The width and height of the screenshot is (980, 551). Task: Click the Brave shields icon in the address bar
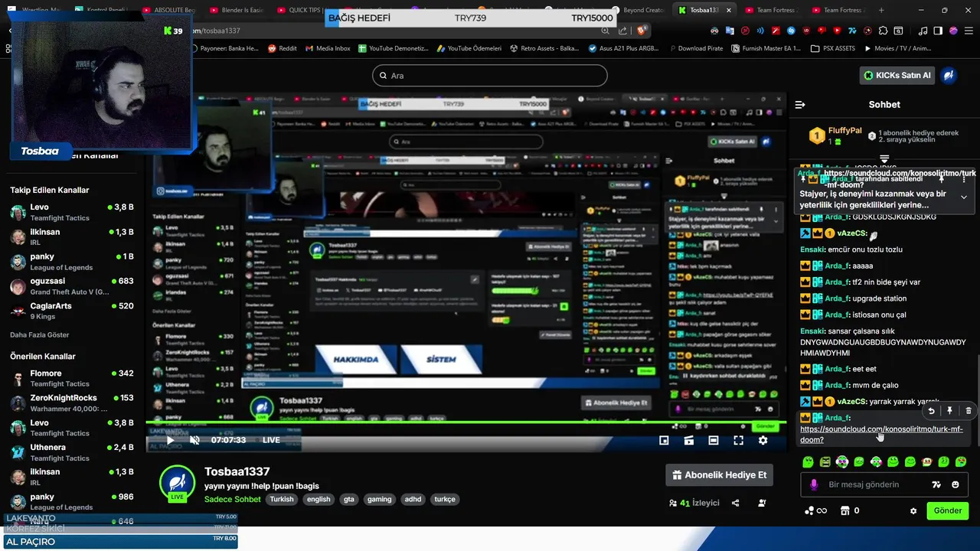[x=642, y=31]
